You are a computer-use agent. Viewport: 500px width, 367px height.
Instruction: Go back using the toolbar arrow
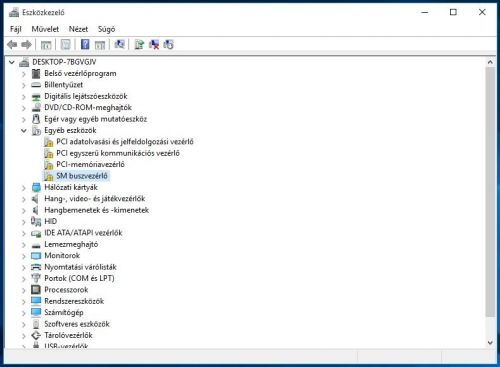12,44
